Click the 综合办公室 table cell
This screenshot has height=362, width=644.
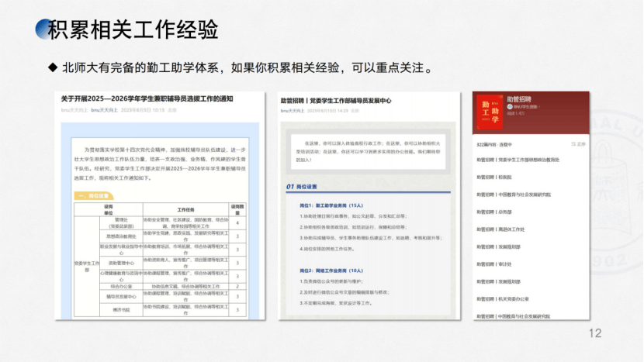(x=121, y=286)
